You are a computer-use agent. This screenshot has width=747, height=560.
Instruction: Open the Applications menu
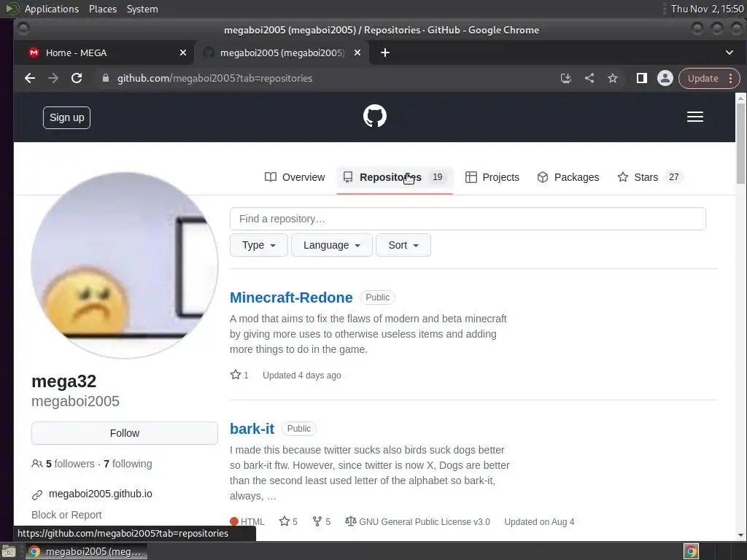click(x=52, y=9)
